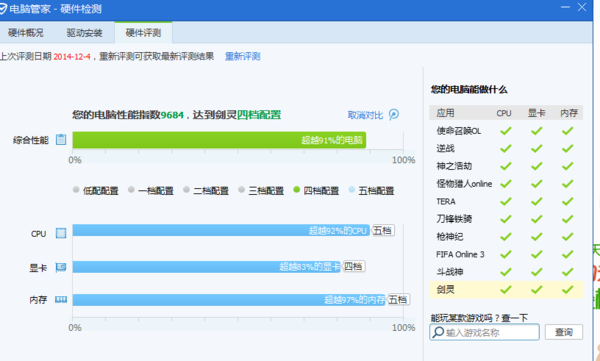The width and height of the screenshot is (600, 361).
Task: Click the 显卡 column header
Action: pos(536,113)
